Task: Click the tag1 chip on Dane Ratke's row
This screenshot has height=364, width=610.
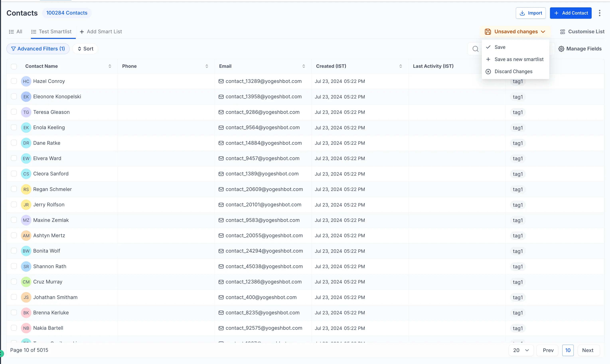Action: pos(518,143)
